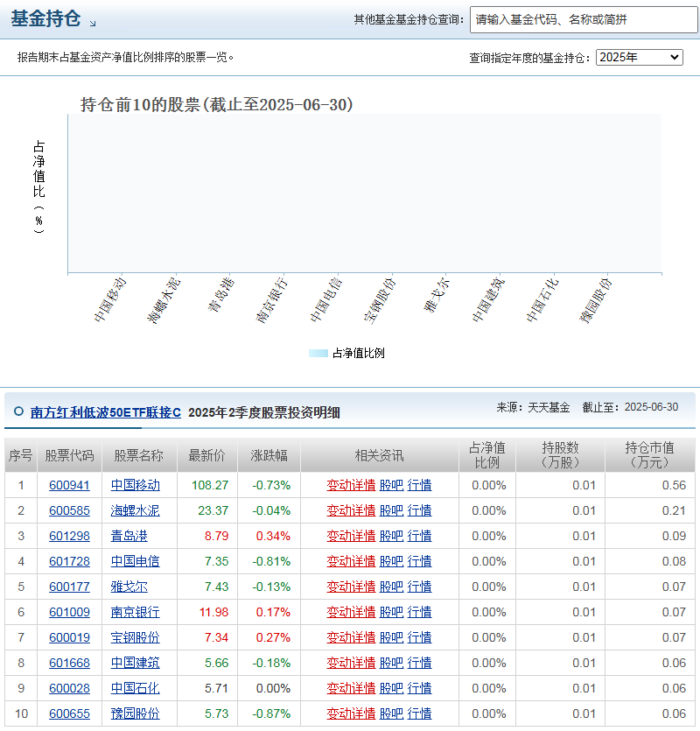Click the small arrow icon beside 基金持仓 title
Image resolution: width=700 pixels, height=731 pixels.
point(92,24)
